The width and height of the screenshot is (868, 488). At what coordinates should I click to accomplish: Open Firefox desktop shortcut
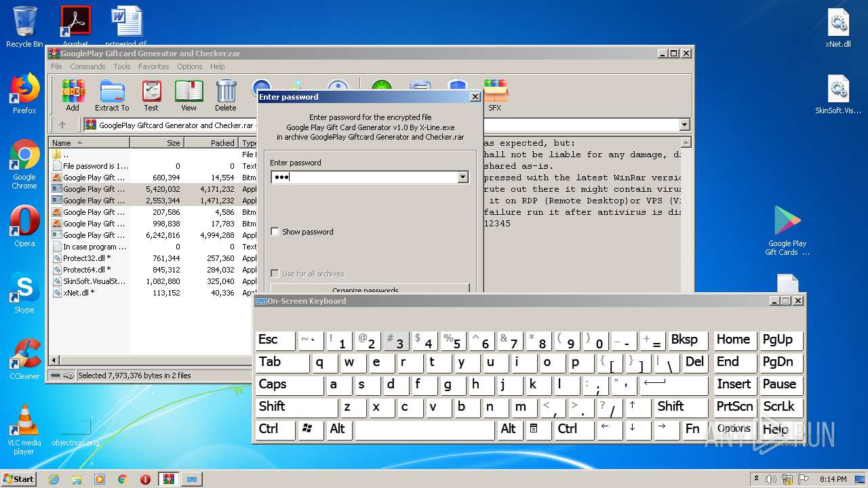click(24, 94)
